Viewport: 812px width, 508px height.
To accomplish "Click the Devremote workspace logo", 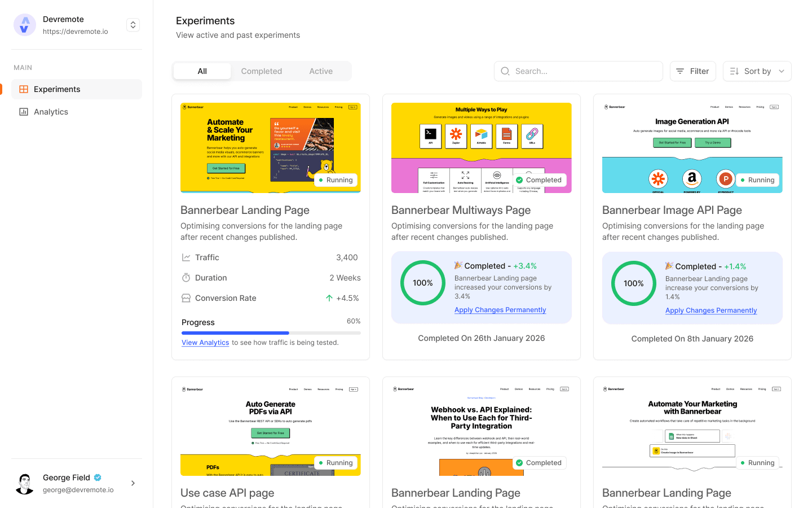I will tap(24, 24).
